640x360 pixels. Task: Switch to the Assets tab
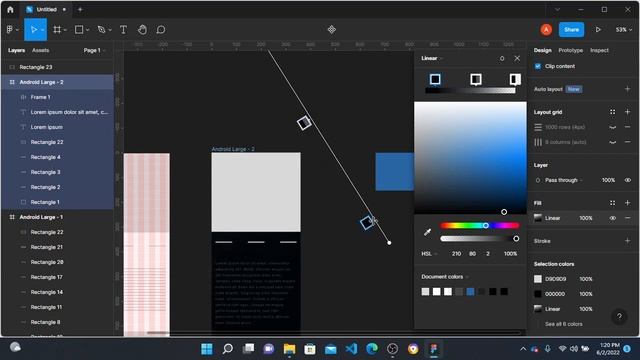point(40,50)
